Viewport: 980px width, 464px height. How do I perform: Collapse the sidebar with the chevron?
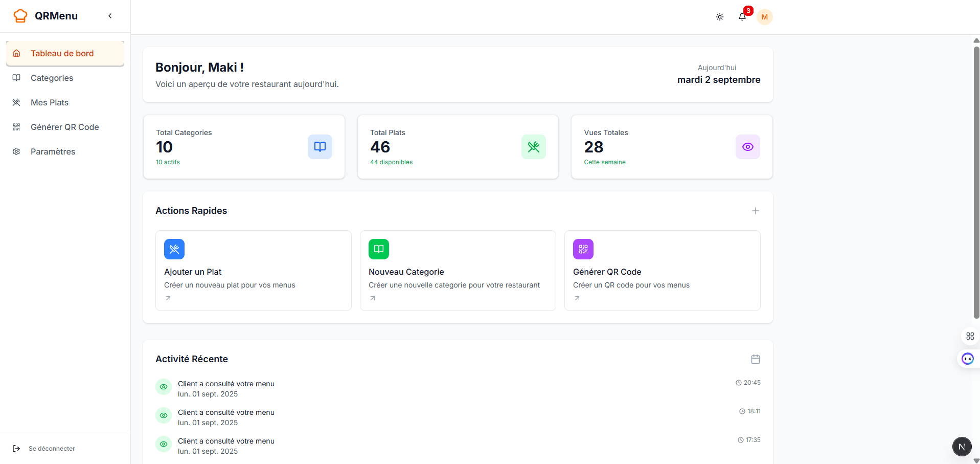point(110,16)
